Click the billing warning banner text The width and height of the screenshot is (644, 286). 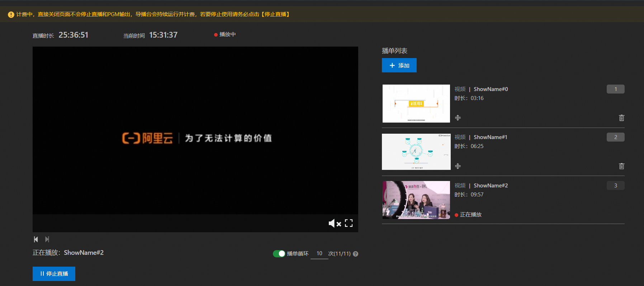coord(153,14)
